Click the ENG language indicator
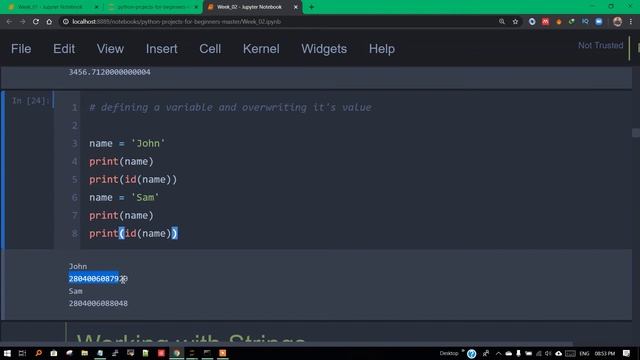The image size is (640, 360). (x=584, y=353)
